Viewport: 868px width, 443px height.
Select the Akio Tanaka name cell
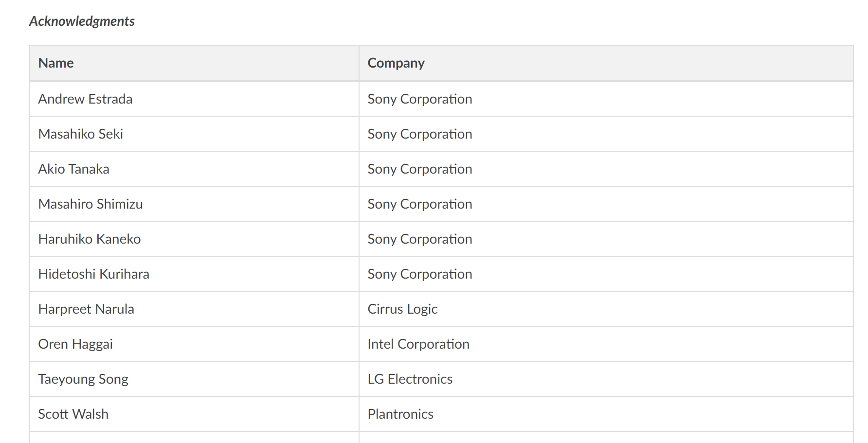click(73, 169)
